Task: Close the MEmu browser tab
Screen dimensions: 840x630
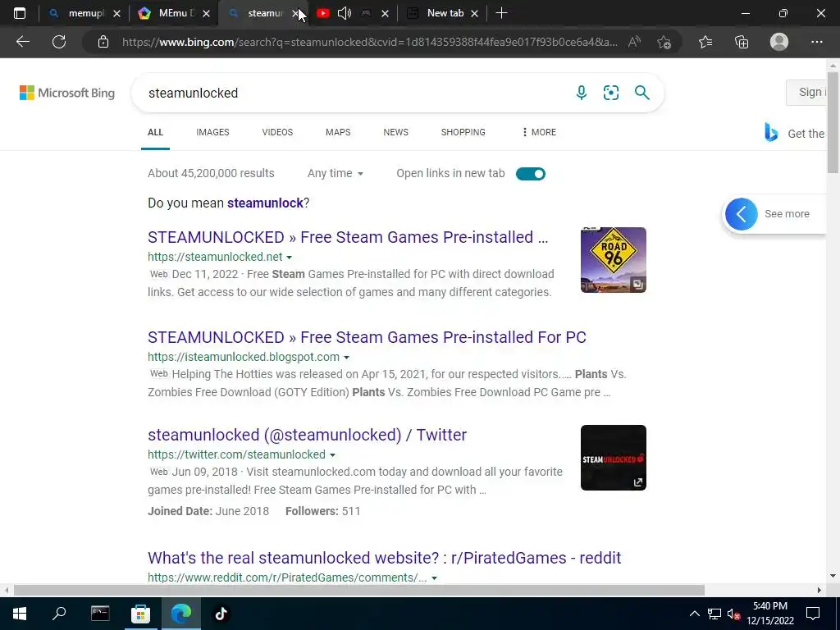Action: click(x=206, y=13)
